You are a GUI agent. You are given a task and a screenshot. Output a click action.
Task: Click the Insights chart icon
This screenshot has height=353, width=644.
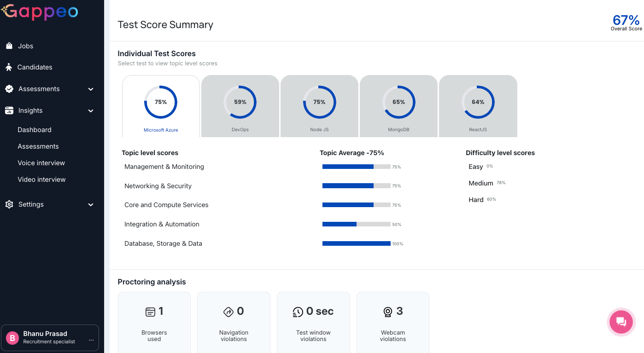point(9,110)
